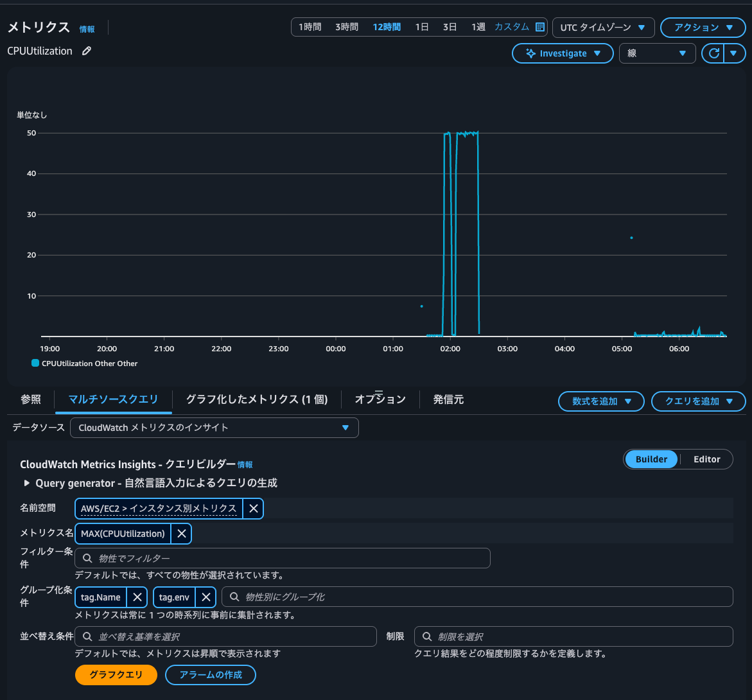Open the アクション menu
752x700 pixels.
coord(703,28)
